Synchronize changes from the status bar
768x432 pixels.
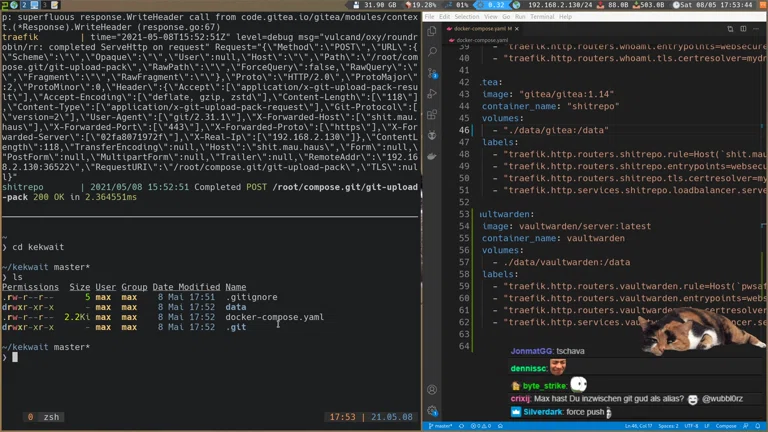tap(461, 426)
